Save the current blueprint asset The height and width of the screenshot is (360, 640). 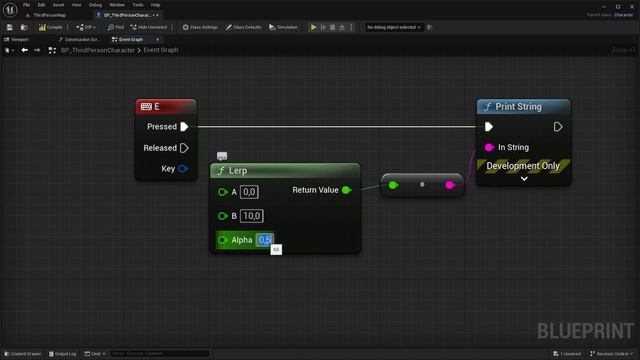click(10, 27)
